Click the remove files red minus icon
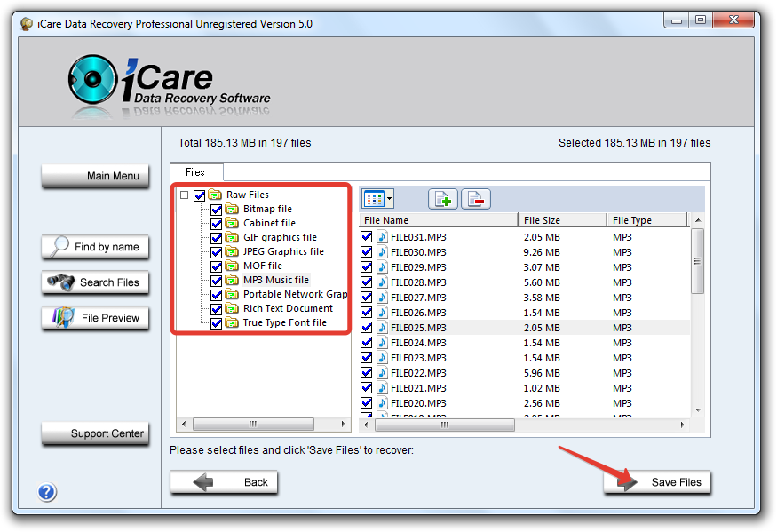 [x=475, y=199]
